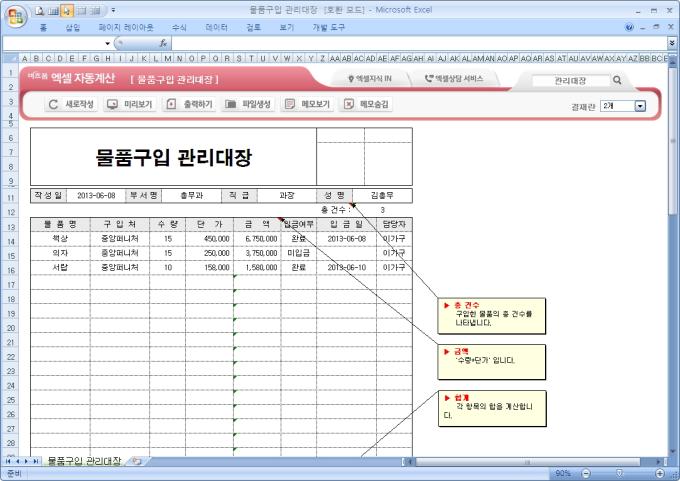
Task: Click the Select All corner button
Action: (x=11, y=58)
